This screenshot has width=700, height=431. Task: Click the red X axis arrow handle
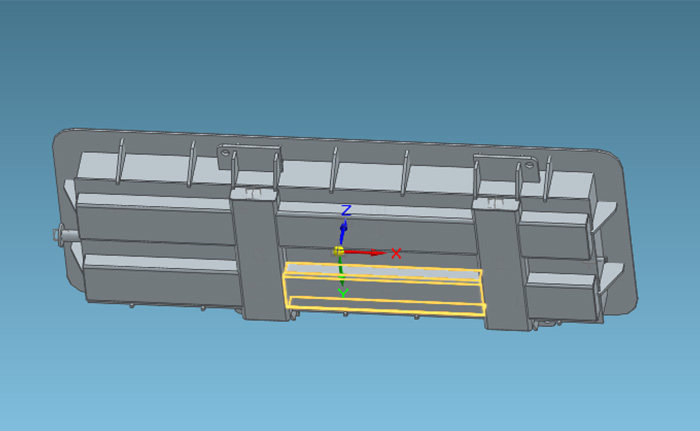pos(374,252)
